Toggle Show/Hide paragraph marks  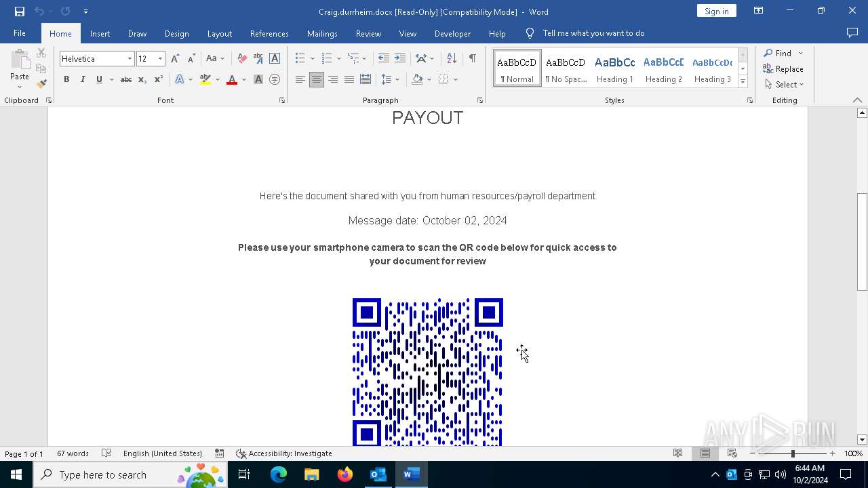(x=472, y=59)
